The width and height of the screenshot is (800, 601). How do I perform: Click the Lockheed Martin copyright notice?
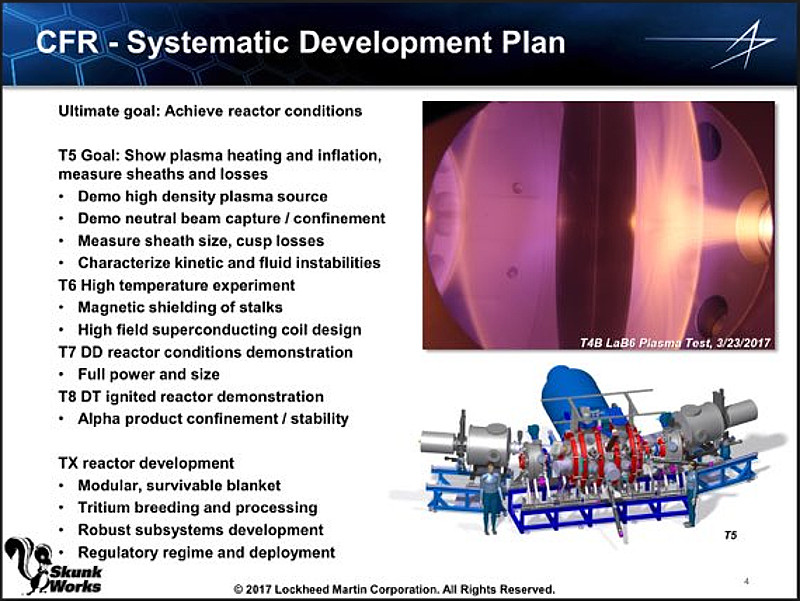pyautogui.click(x=394, y=588)
